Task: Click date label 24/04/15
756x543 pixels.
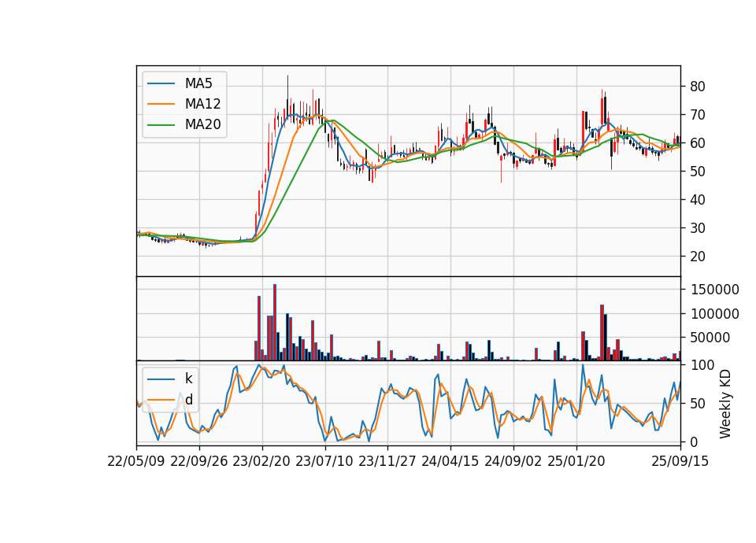Action: pyautogui.click(x=450, y=461)
